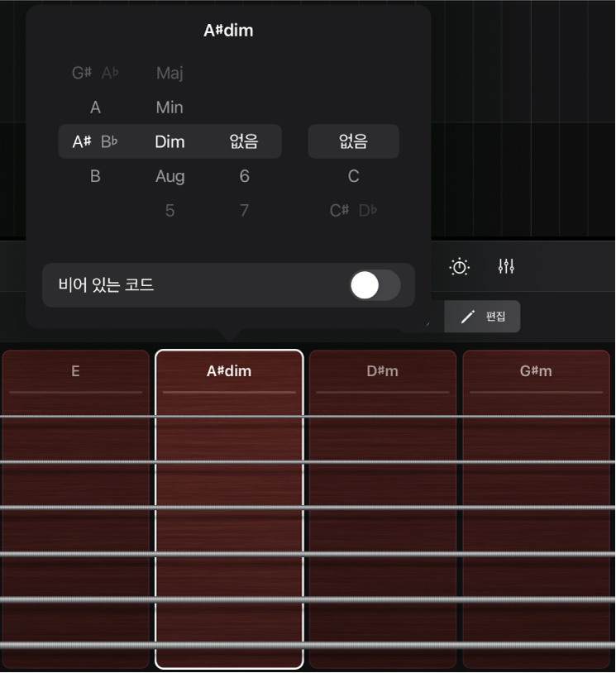The height and width of the screenshot is (673, 616).
Task: Click the A#dim popover title
Action: (x=228, y=31)
